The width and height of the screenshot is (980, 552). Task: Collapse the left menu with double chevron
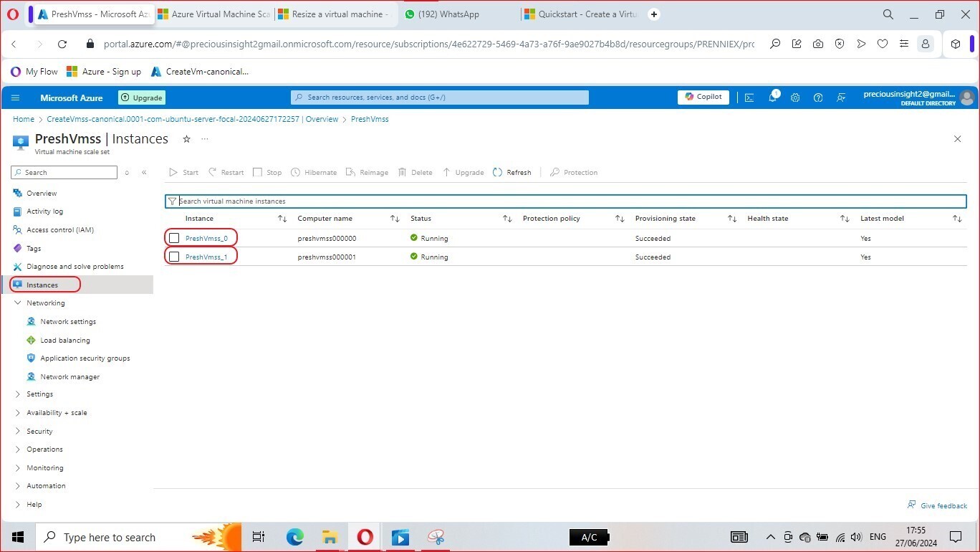coord(144,173)
